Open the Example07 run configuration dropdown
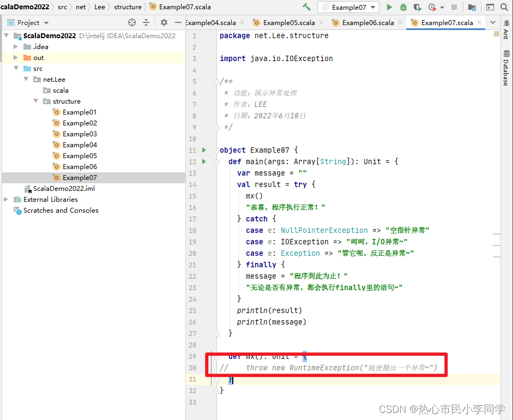The image size is (513, 420). [x=348, y=7]
